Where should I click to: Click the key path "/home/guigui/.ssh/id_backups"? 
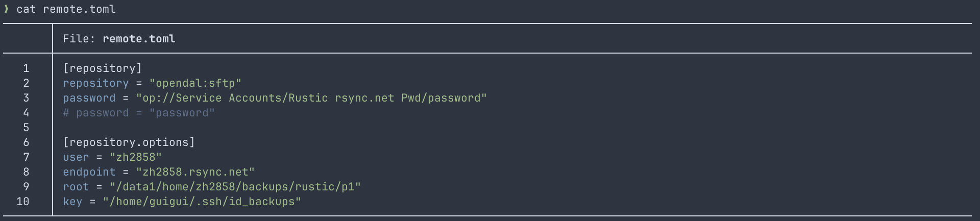tap(202, 202)
